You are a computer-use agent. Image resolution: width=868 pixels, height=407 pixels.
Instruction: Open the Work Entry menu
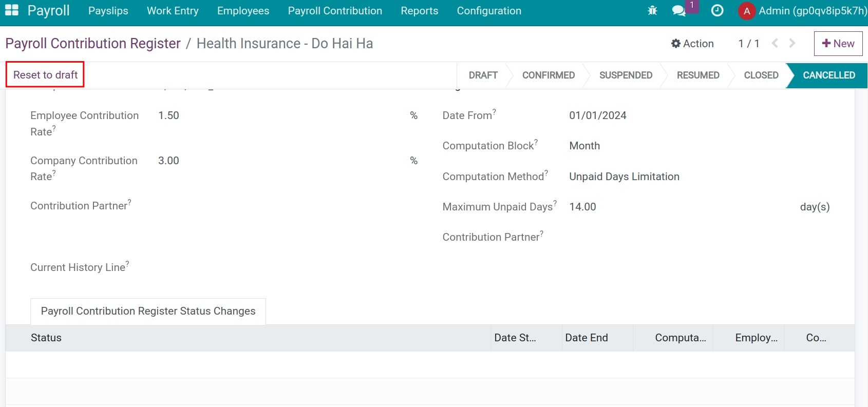[173, 11]
